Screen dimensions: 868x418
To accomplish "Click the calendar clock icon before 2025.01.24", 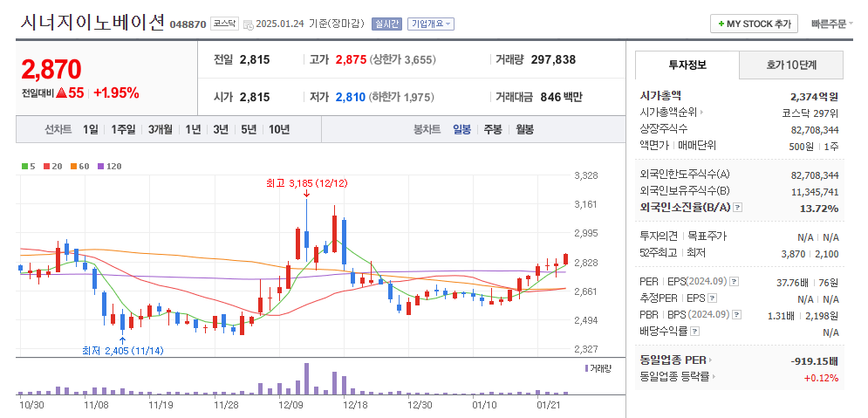I will click(249, 24).
